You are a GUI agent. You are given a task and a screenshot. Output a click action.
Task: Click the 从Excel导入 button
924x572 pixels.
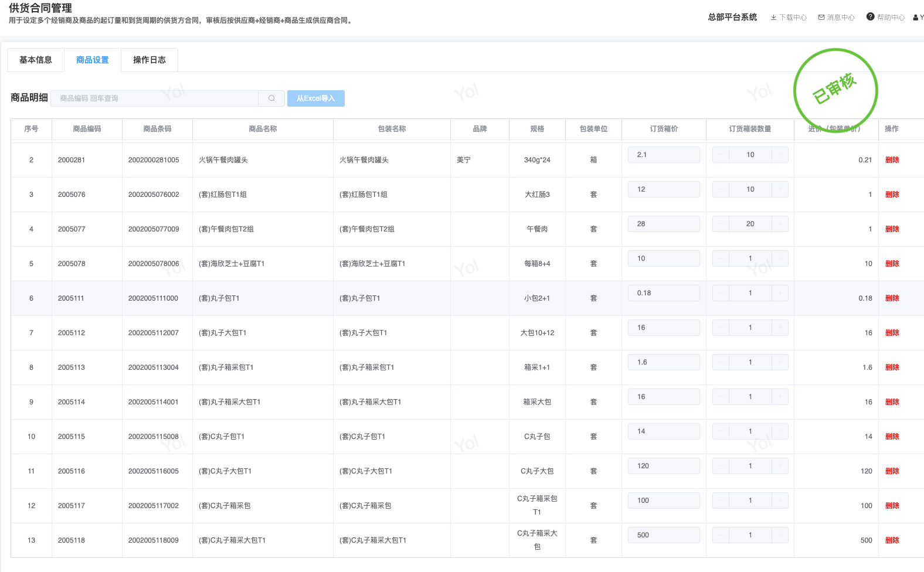click(315, 98)
